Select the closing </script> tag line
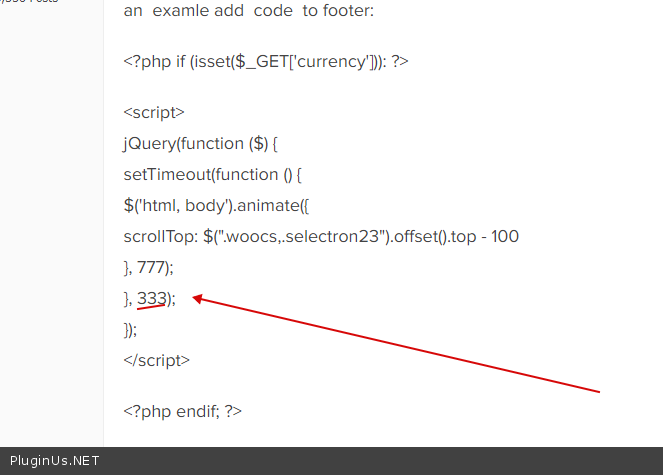 (157, 360)
